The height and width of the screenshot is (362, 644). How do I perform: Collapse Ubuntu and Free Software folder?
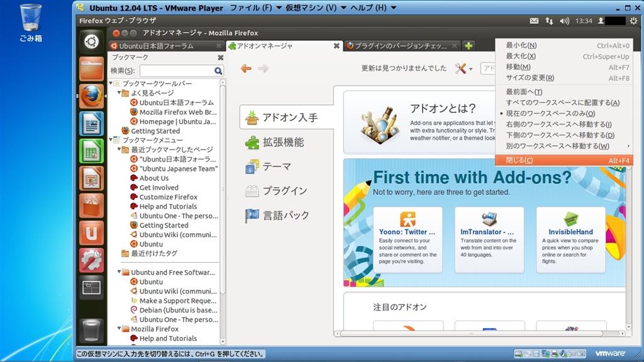point(119,272)
